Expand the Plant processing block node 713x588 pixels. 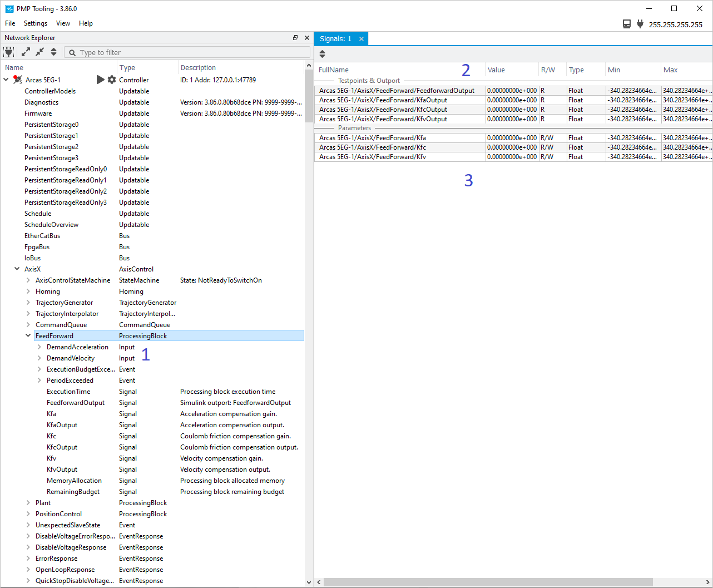click(28, 502)
